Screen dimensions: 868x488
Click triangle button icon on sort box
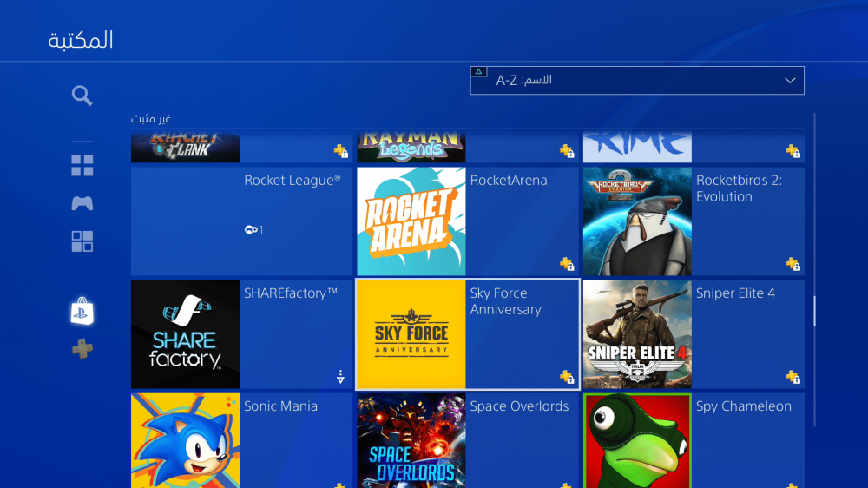479,71
